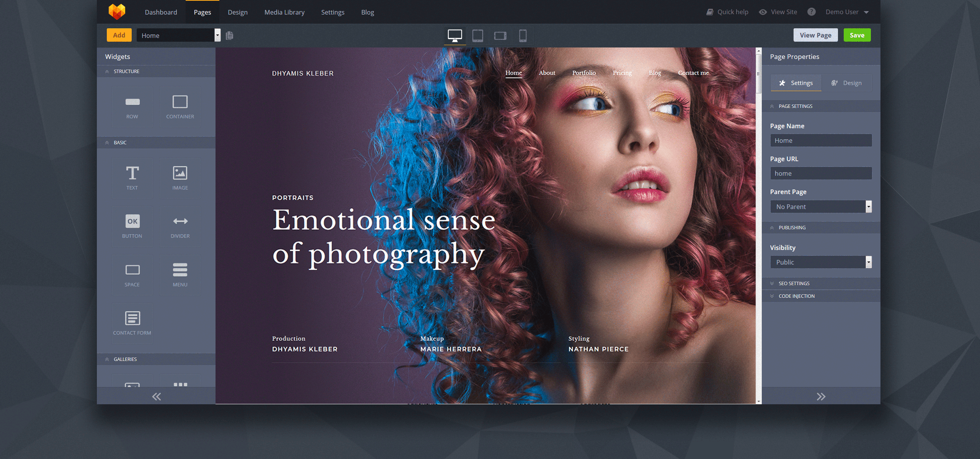Screen dimensions: 980x459
Task: Click the orange Add button
Action: (x=119, y=35)
